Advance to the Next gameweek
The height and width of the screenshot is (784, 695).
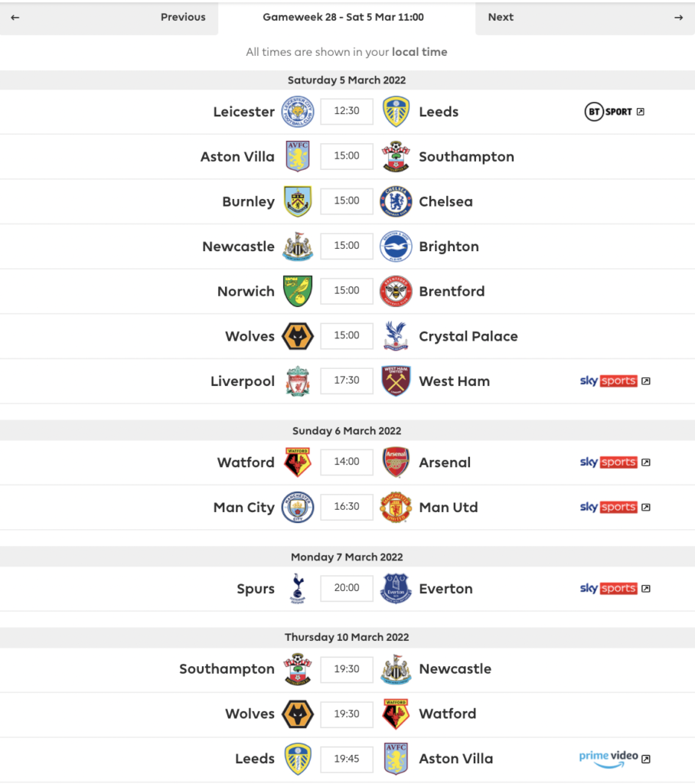click(x=501, y=17)
